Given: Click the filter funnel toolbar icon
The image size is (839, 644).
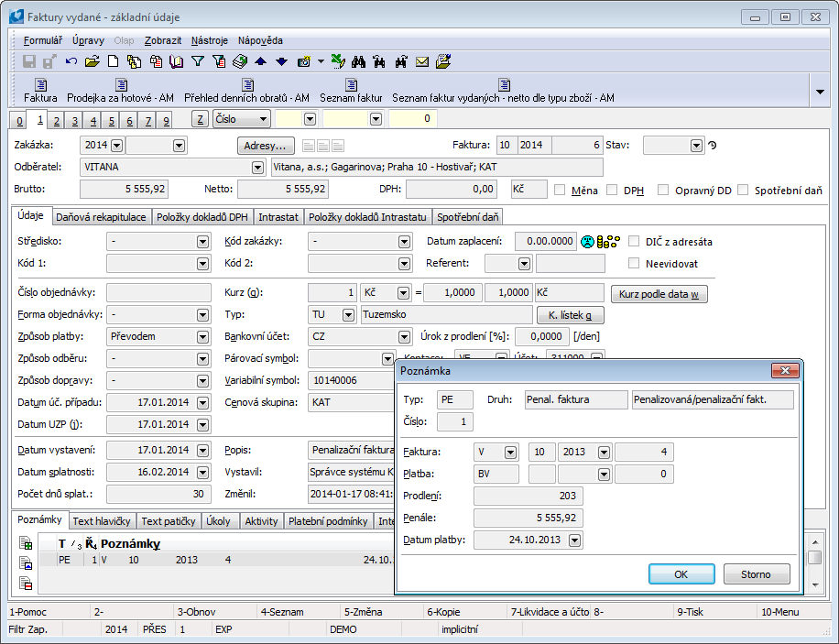Looking at the screenshot, I should tap(197, 61).
